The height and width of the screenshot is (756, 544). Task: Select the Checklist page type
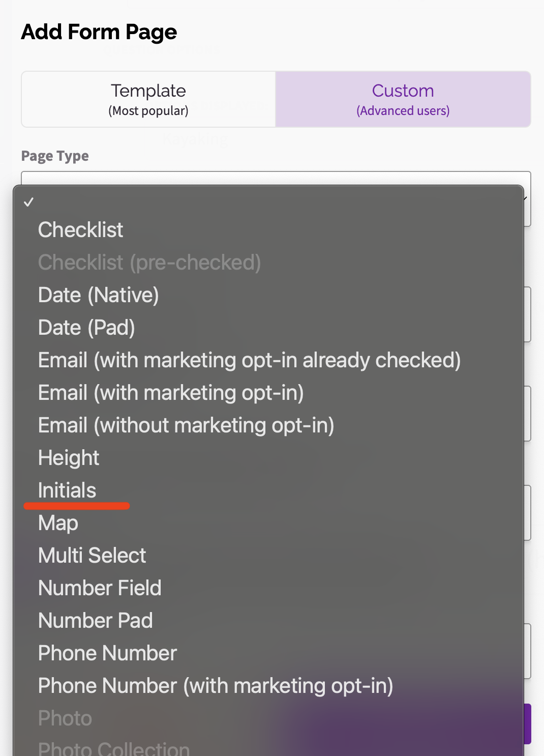point(80,230)
